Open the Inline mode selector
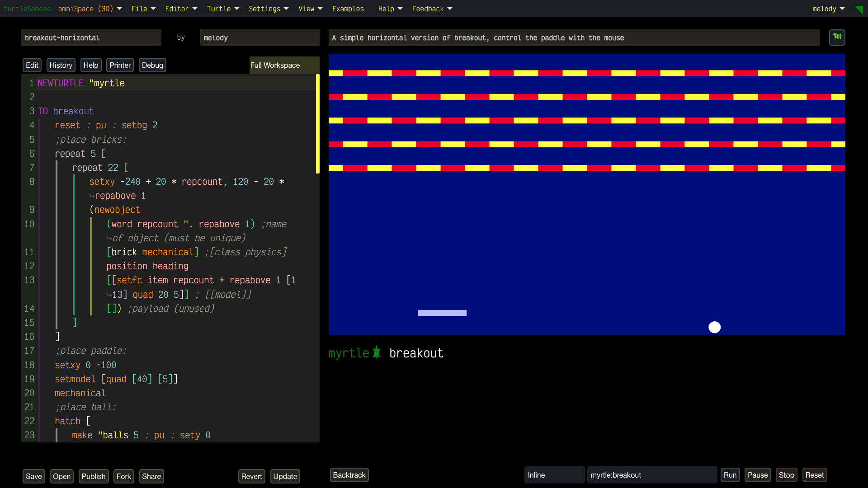The width and height of the screenshot is (868, 488). [554, 475]
